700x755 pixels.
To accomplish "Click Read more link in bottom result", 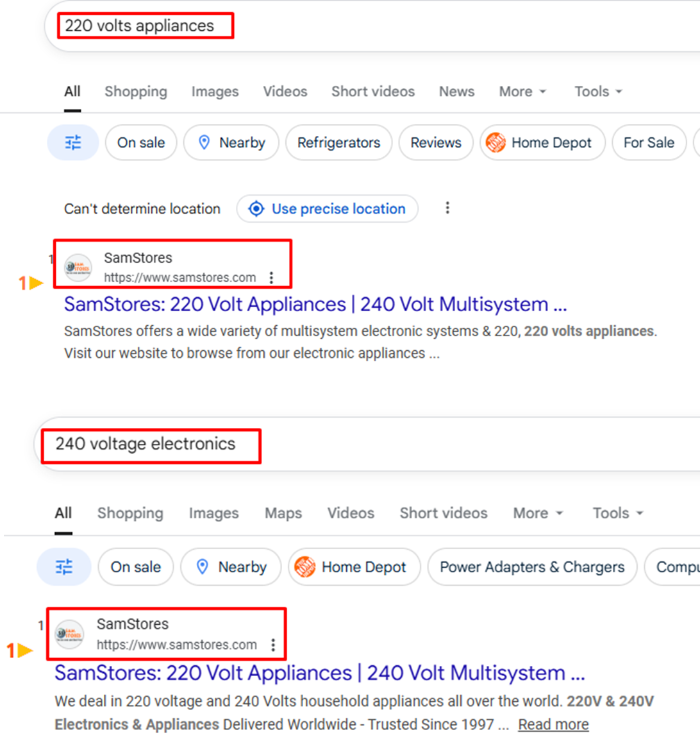I will pos(553,724).
